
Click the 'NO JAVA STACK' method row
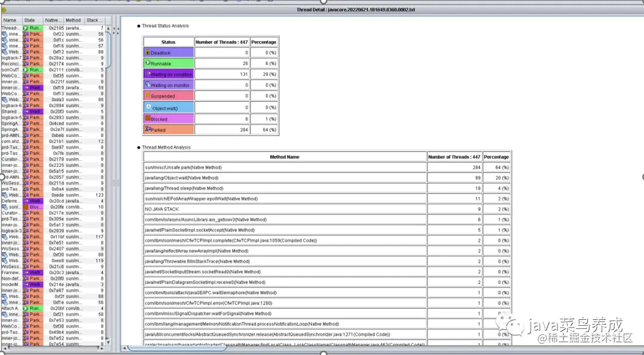[327, 209]
